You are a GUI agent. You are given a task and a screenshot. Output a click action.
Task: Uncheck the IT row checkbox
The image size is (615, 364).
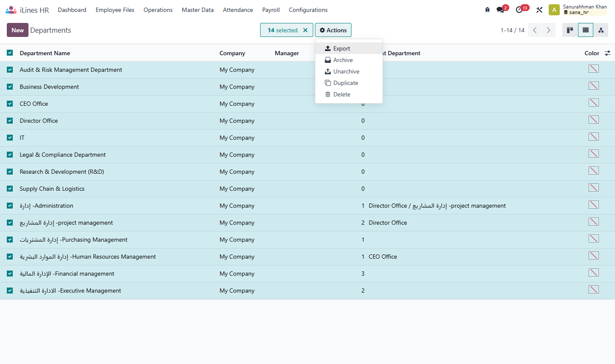(x=10, y=138)
